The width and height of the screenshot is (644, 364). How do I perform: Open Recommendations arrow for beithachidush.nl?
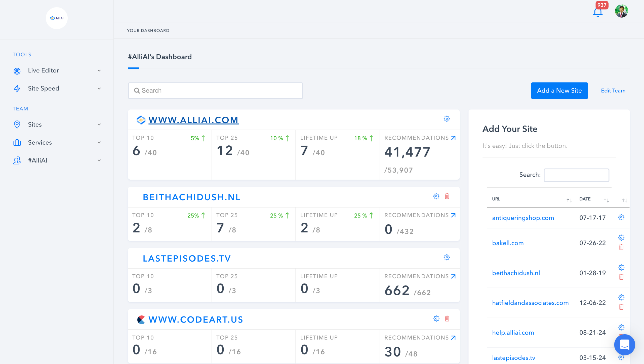[x=453, y=215]
